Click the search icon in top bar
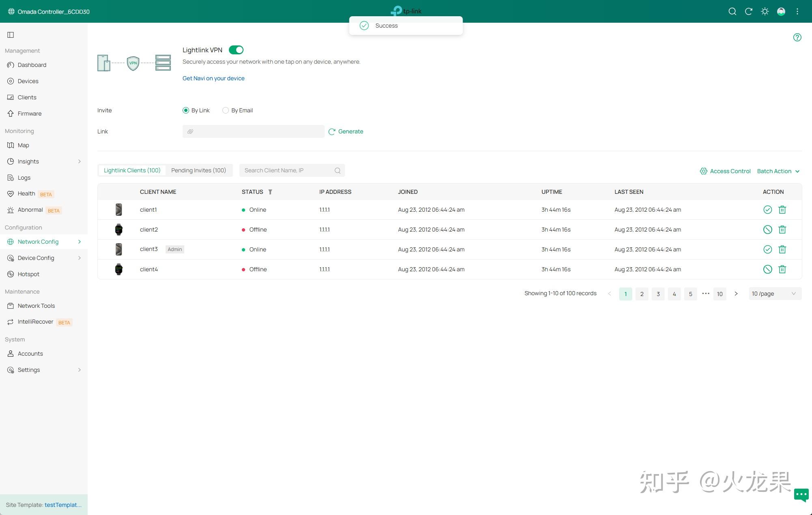The image size is (812, 515). point(732,11)
